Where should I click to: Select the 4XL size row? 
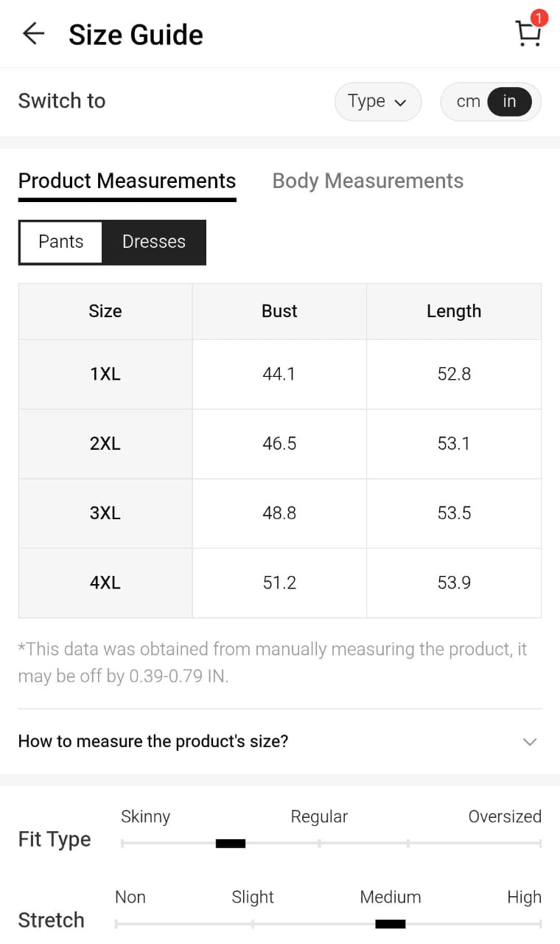click(105, 583)
